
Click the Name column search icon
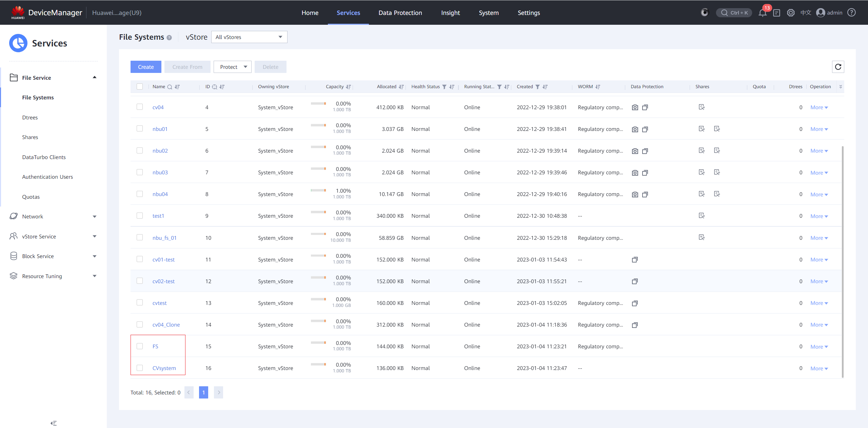(x=170, y=87)
